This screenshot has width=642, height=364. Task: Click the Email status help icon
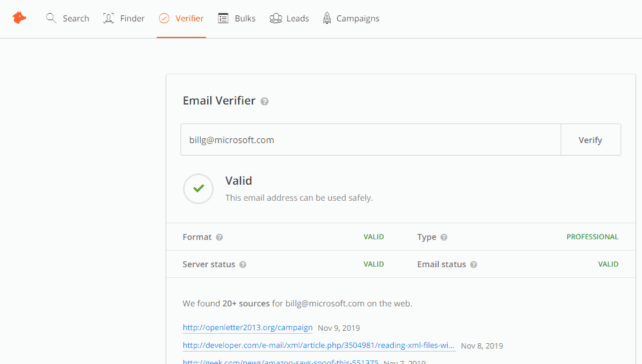tap(473, 264)
